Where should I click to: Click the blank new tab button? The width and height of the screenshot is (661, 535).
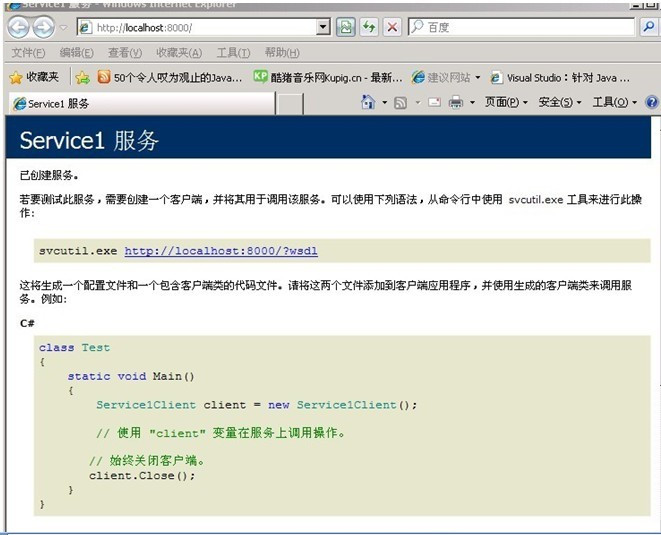click(290, 104)
